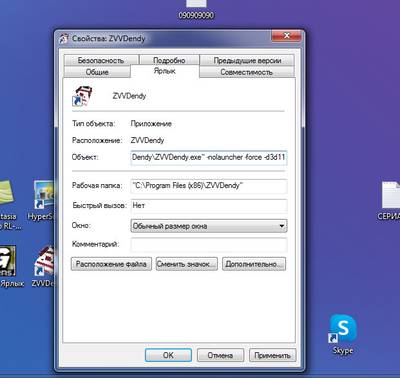Open the Общие tab
Viewport: 400px width, 378px height.
[x=97, y=72]
